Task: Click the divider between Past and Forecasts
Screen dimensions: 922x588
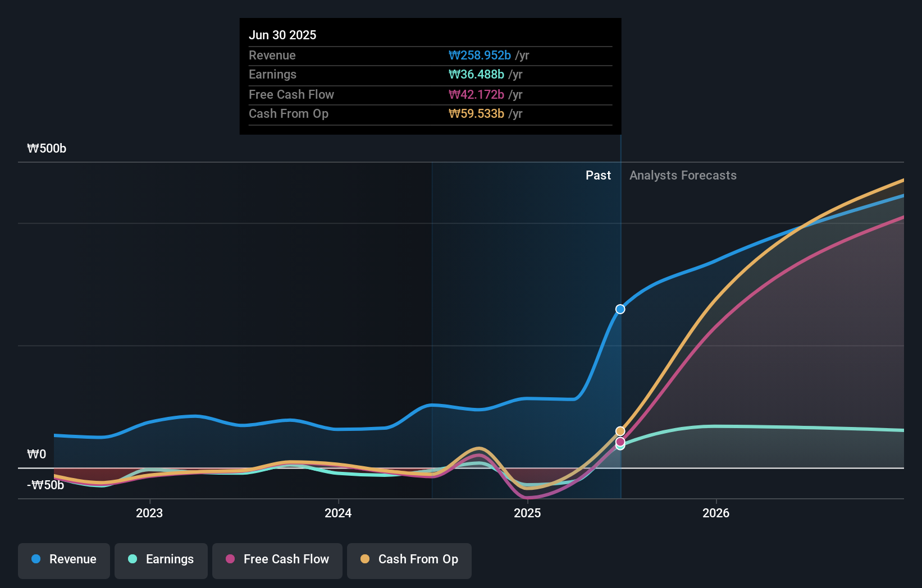Action: 620,314
